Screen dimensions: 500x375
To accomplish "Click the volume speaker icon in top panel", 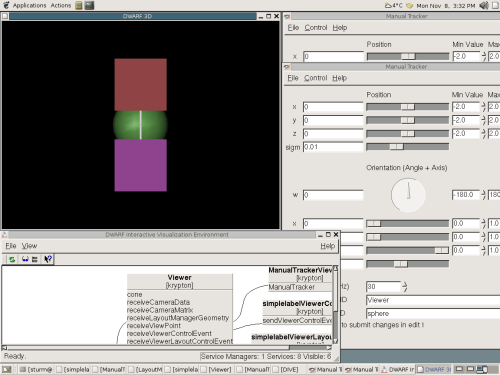I will [484, 5].
